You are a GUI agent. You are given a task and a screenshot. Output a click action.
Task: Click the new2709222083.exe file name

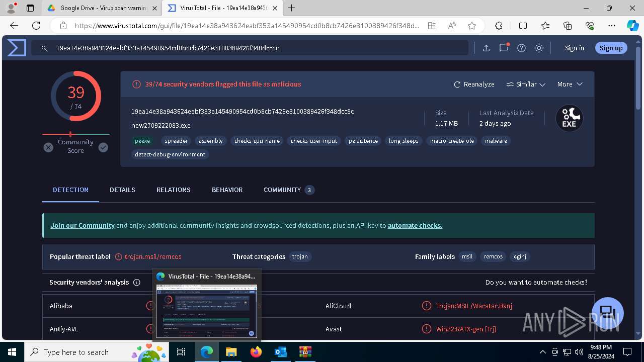click(x=161, y=125)
